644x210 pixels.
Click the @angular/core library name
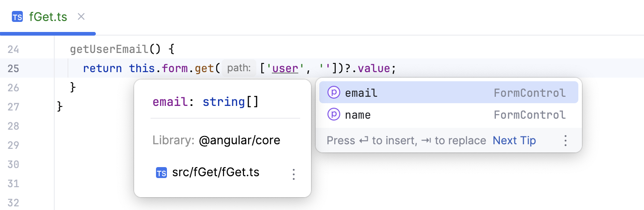click(x=239, y=141)
